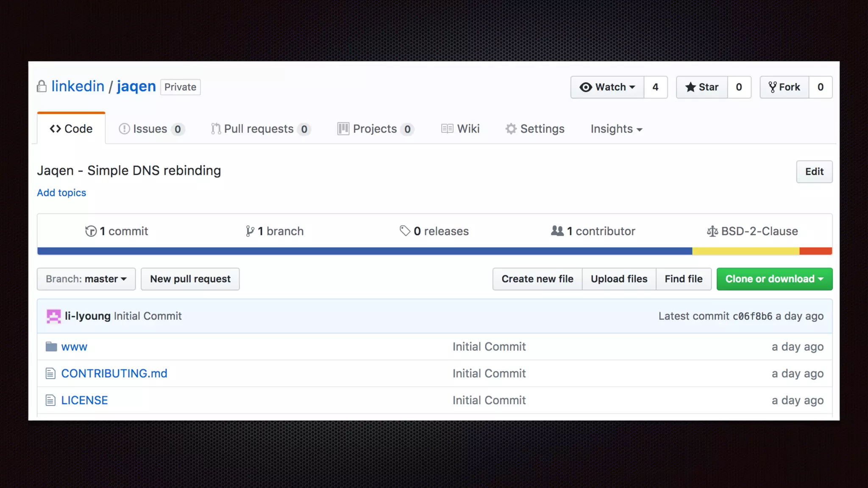The width and height of the screenshot is (868, 488).
Task: Click the yellow segment of language bar
Action: 746,251
